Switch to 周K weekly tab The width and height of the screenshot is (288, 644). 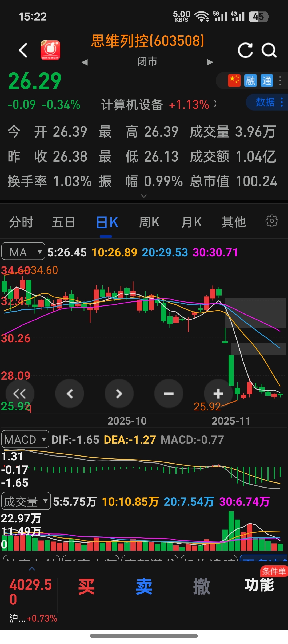[149, 222]
